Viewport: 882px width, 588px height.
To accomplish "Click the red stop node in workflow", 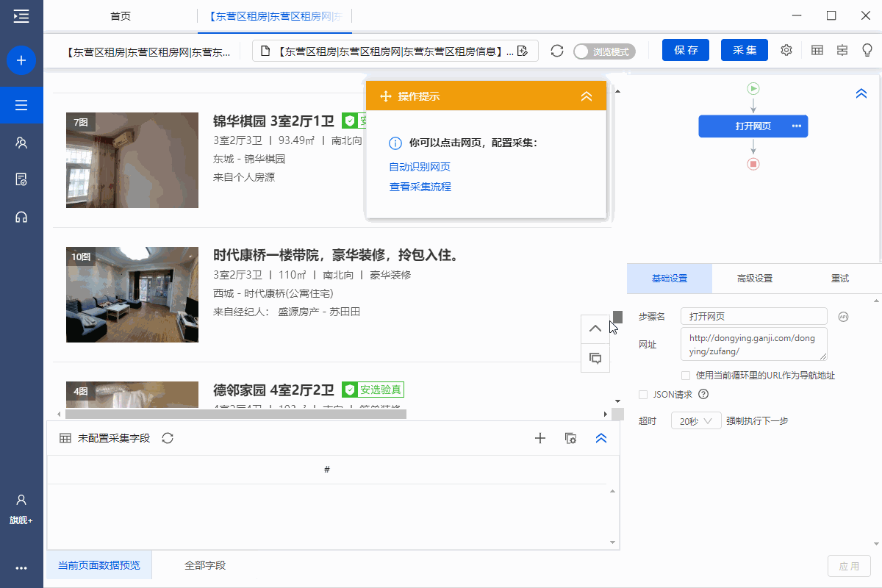I will point(753,164).
